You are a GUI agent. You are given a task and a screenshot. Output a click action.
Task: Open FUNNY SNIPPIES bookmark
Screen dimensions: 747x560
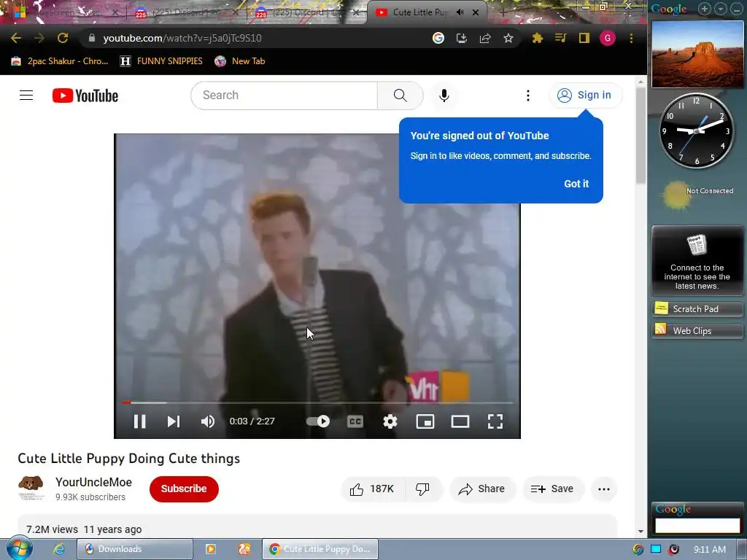pyautogui.click(x=161, y=61)
